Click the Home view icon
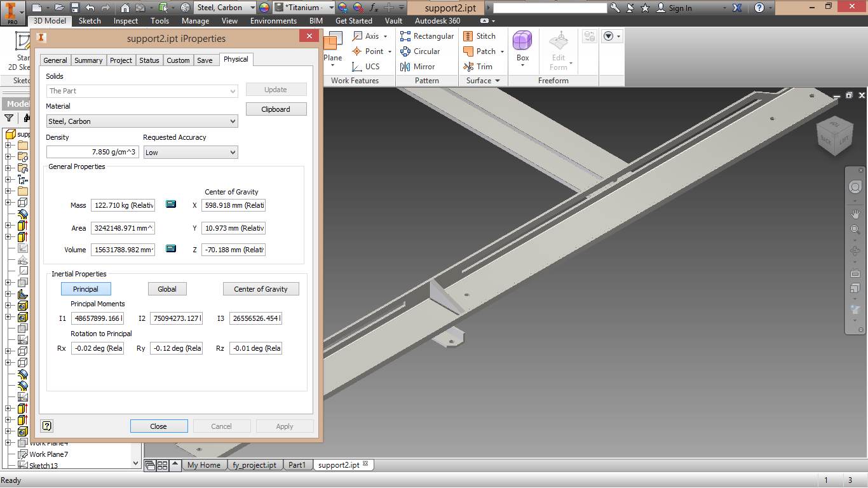The height and width of the screenshot is (488, 868). [125, 8]
